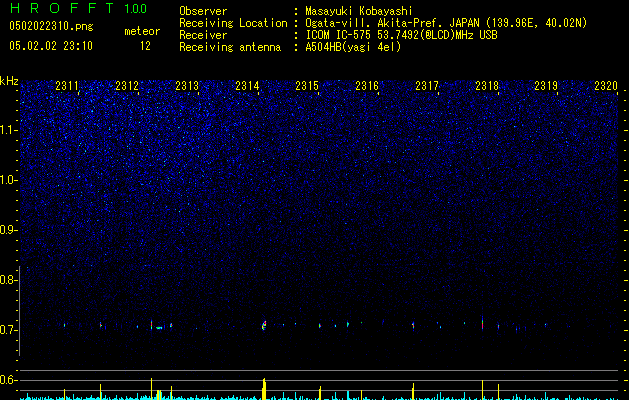629x400 pixels.
Task: Click the 1.0 frequency axis label
Action: [8, 180]
